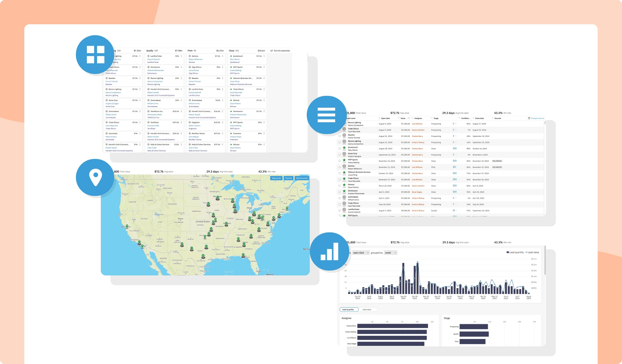This screenshot has width=622, height=364.
Task: Open the grouped by week dropdown
Action: click(x=390, y=253)
